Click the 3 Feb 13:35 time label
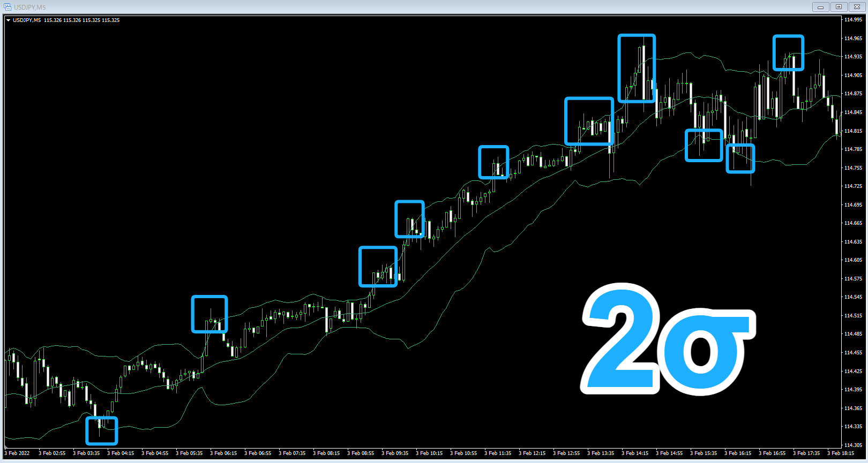868x463 pixels. [601, 453]
